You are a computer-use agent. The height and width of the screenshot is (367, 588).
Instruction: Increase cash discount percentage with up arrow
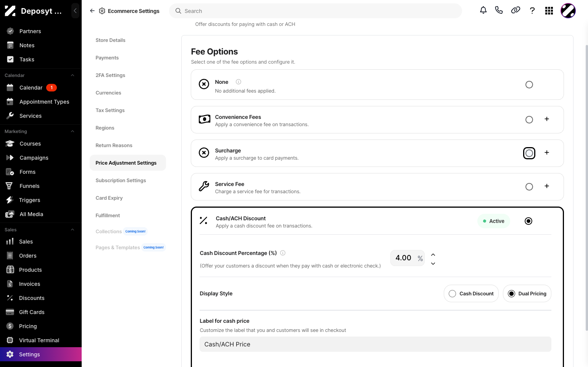point(433,255)
